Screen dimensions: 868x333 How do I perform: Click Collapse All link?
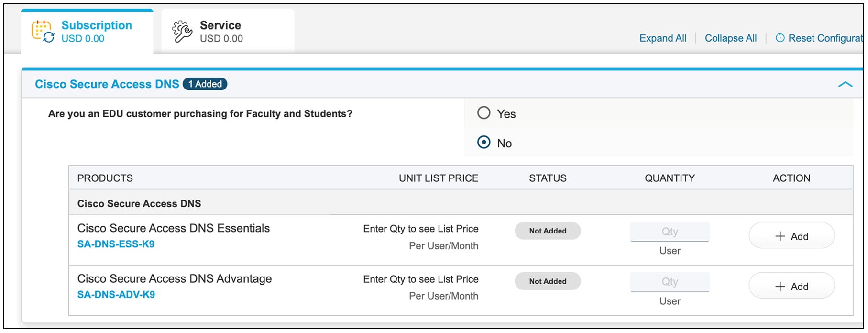click(731, 38)
